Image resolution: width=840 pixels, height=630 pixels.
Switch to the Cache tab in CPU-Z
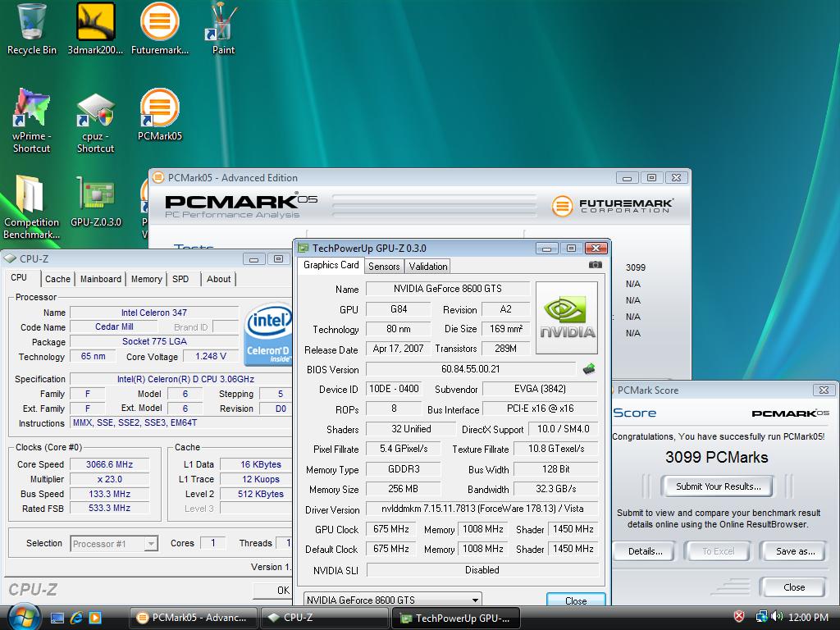click(58, 279)
